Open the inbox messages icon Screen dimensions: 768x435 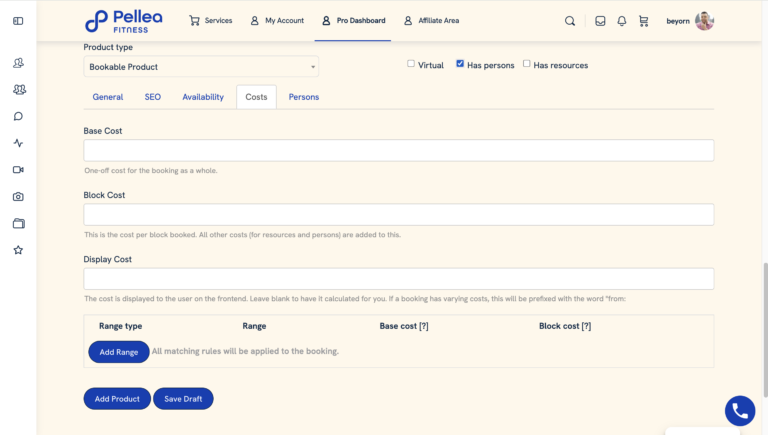click(x=600, y=21)
